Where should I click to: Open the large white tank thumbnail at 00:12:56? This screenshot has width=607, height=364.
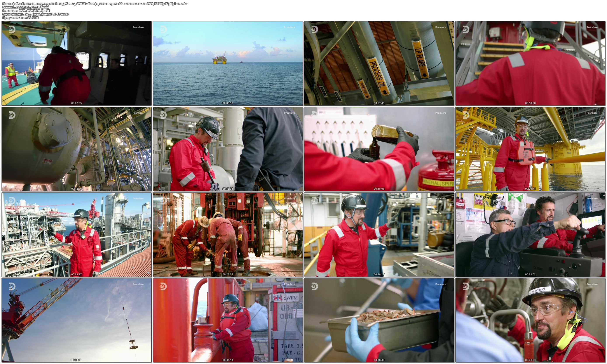pyautogui.click(x=77, y=149)
